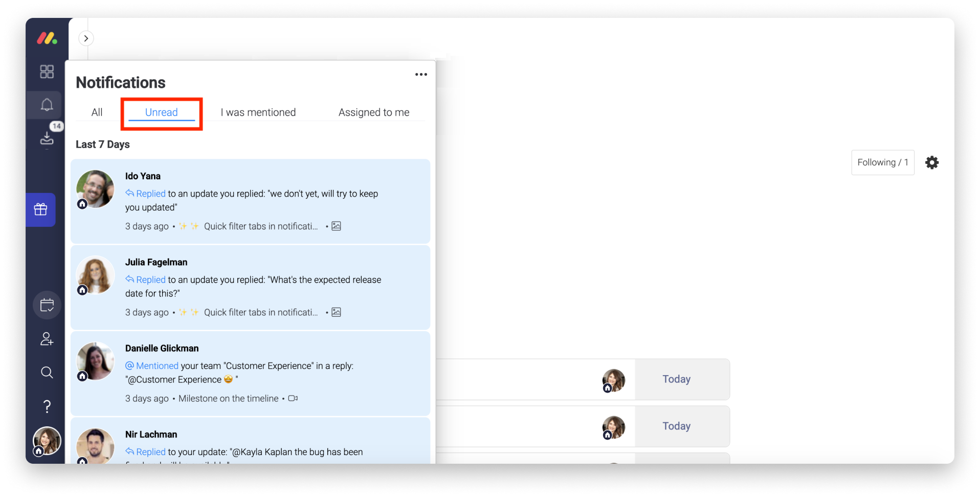This screenshot has width=980, height=497.
Task: Open the My Week calendar icon
Action: click(47, 306)
